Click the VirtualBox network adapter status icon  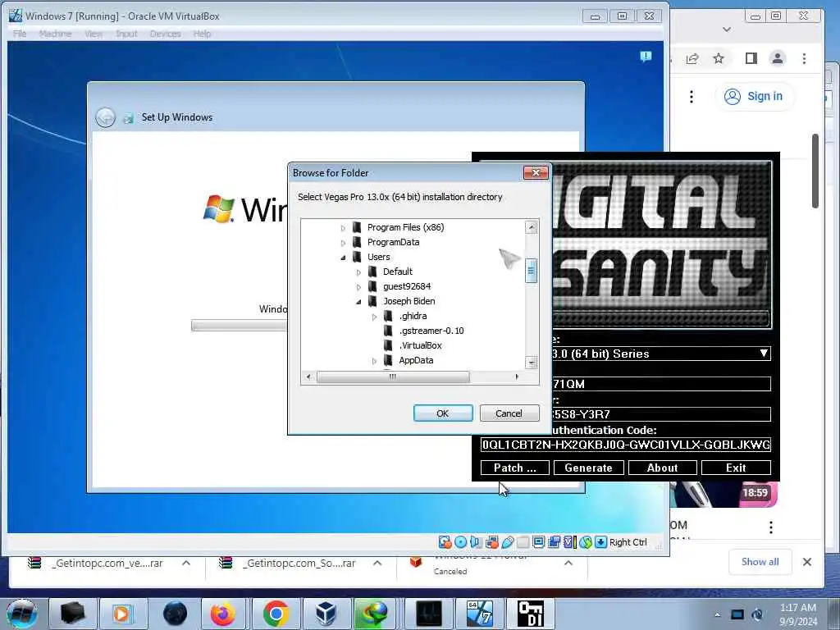click(492, 542)
